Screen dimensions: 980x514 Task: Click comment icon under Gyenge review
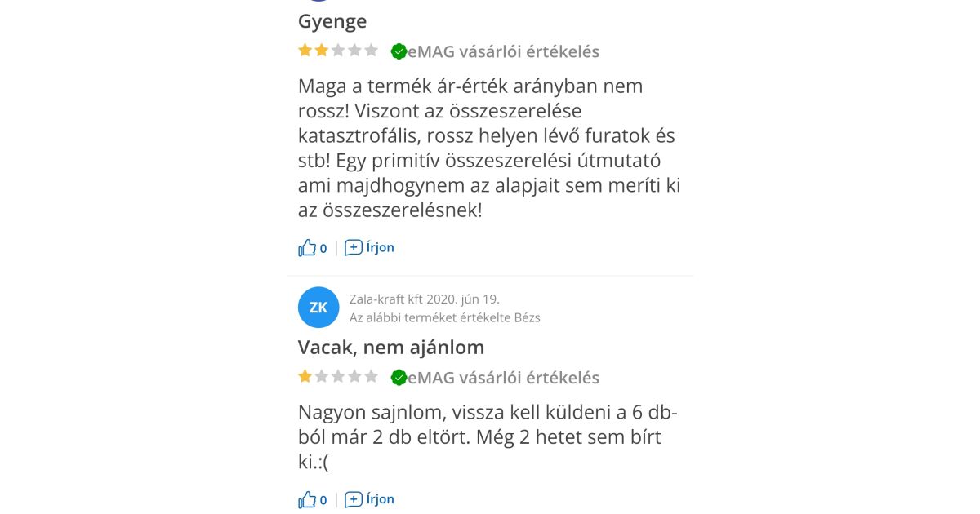click(354, 248)
